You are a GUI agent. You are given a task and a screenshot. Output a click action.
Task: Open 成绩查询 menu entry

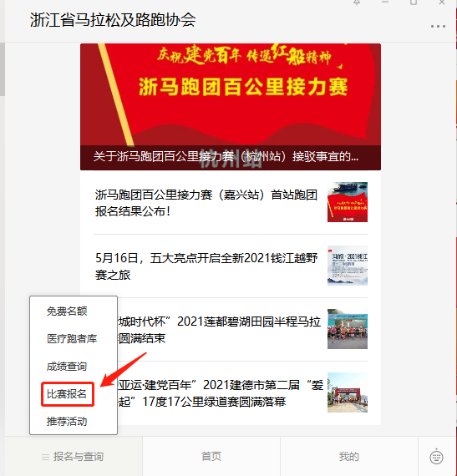pyautogui.click(x=67, y=367)
